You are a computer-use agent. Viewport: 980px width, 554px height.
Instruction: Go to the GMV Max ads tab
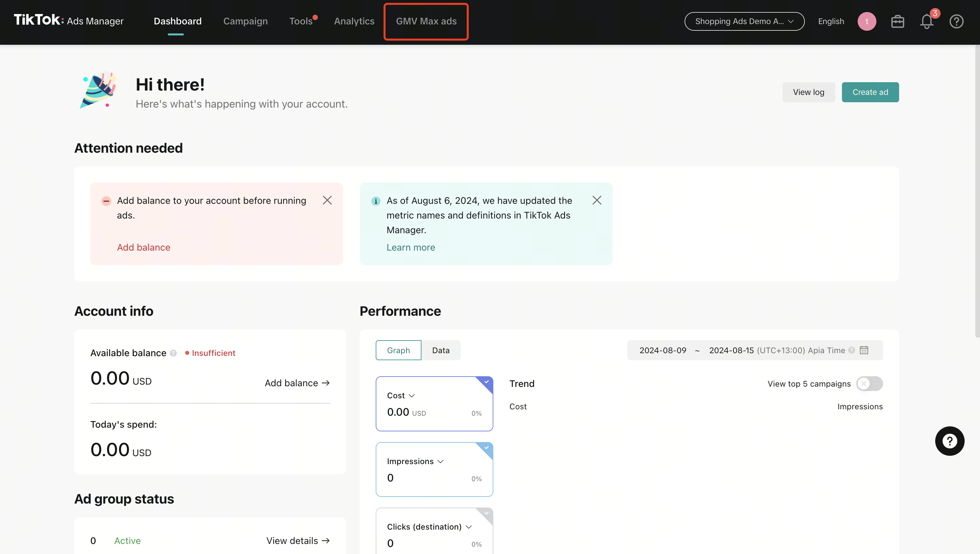point(426,21)
